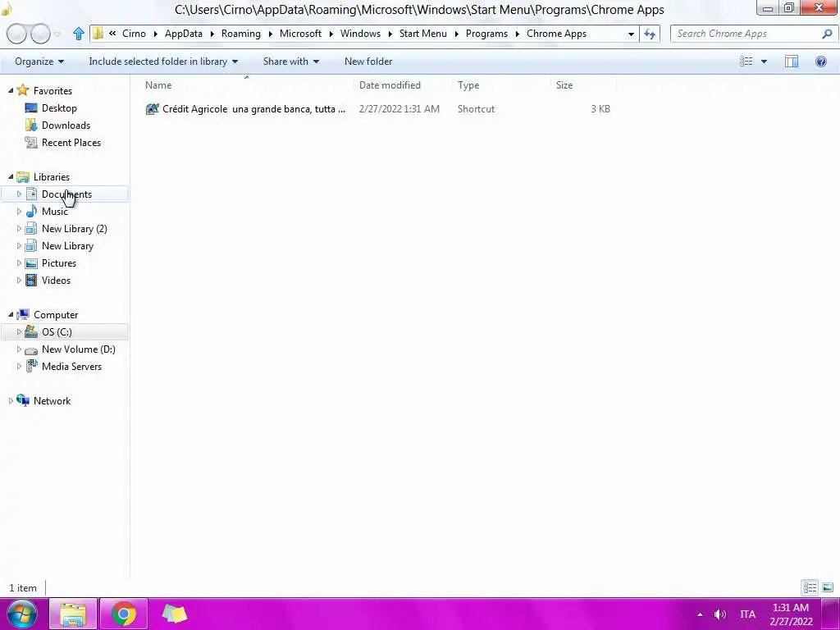Click the ITA language indicator
The image size is (840, 630).
point(748,614)
